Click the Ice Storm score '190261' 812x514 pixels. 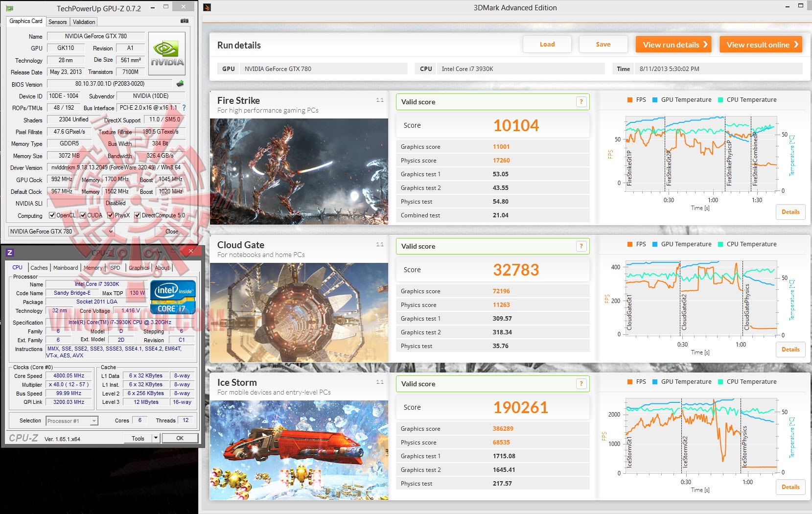(x=520, y=408)
